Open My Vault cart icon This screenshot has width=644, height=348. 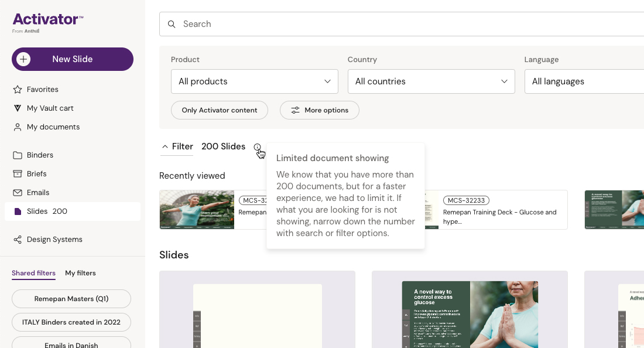tap(17, 108)
